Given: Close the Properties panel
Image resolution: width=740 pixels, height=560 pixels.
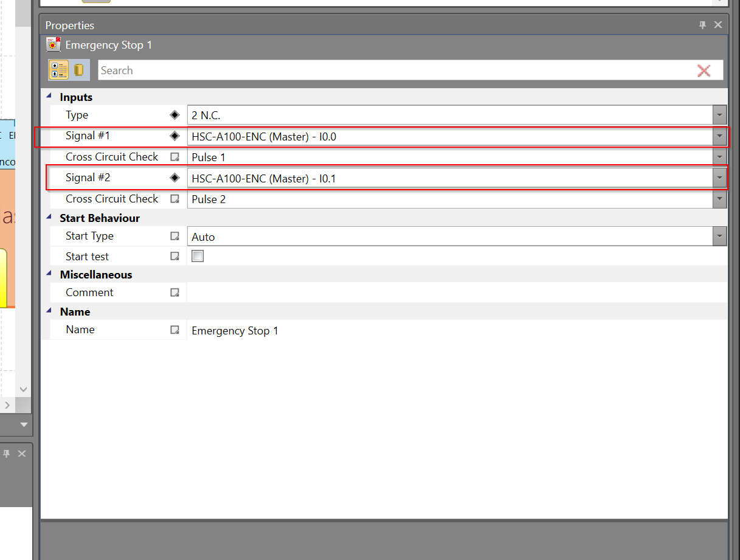Looking at the screenshot, I should [x=718, y=25].
